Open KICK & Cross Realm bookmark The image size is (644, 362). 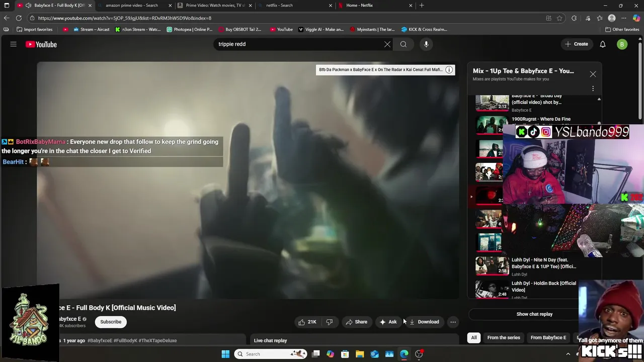pos(424,30)
